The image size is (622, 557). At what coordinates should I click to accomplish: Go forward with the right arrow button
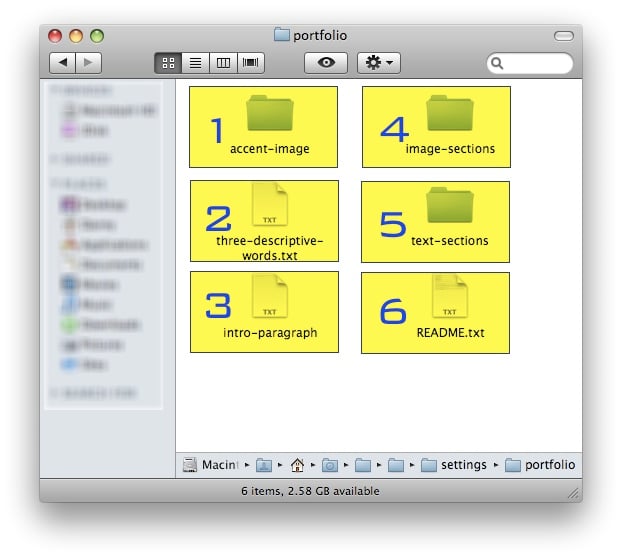88,63
